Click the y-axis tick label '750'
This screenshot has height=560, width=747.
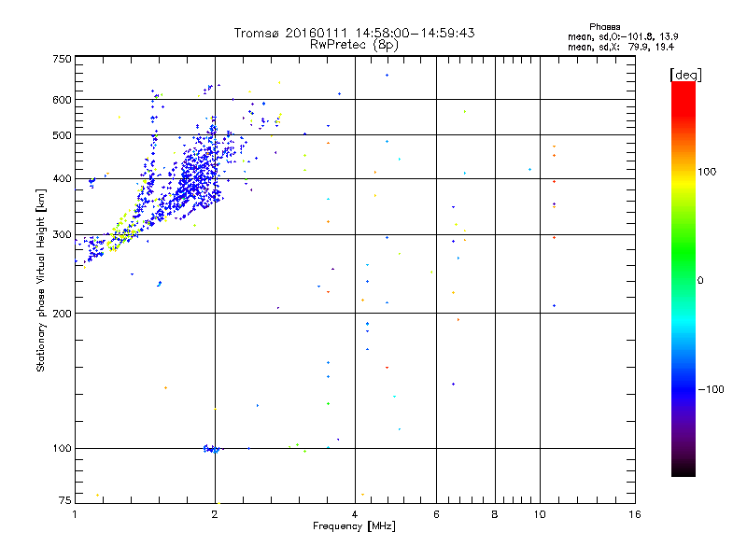pos(62,59)
